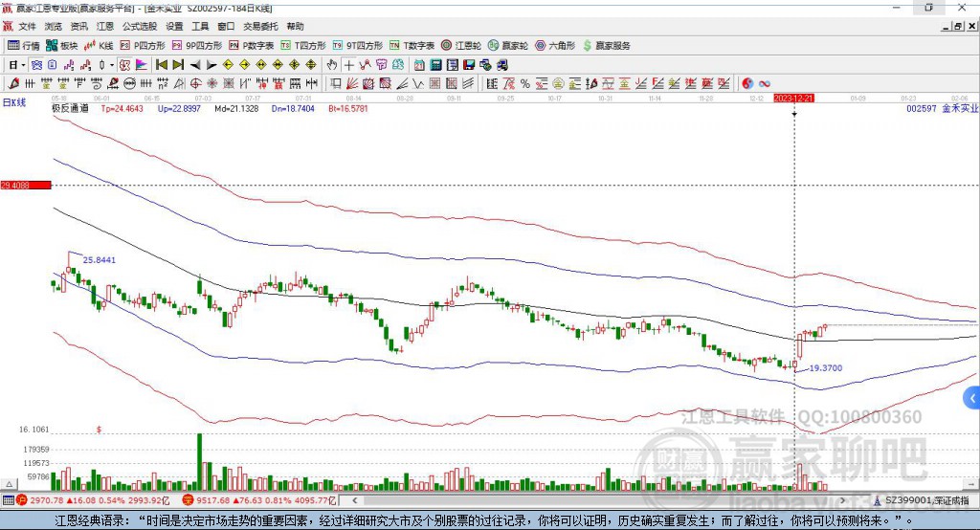Click the Bt=16.5781 indicator value
Image resolution: width=980 pixels, height=530 pixels.
pos(348,108)
